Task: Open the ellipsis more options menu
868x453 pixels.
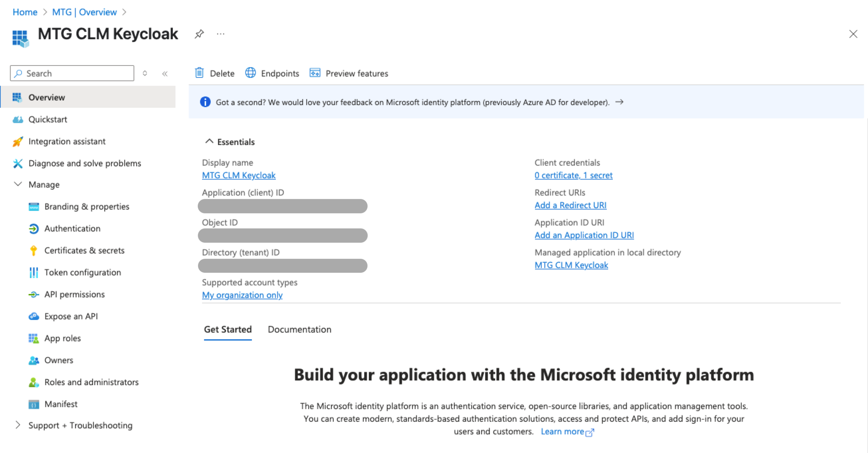Action: coord(221,34)
